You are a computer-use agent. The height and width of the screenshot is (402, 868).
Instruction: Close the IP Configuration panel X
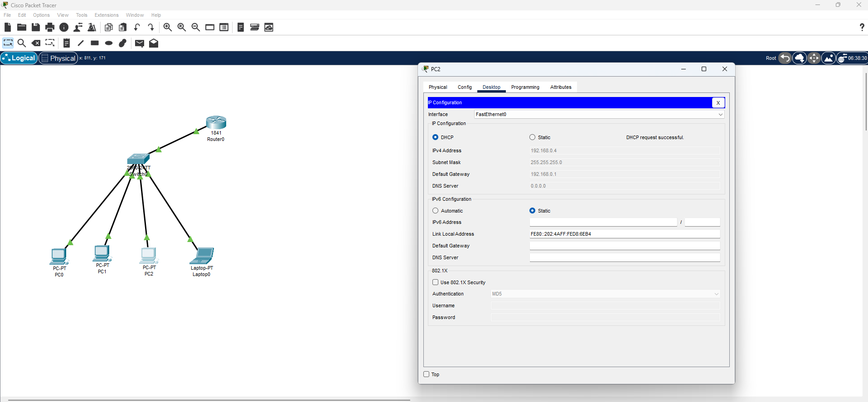718,103
